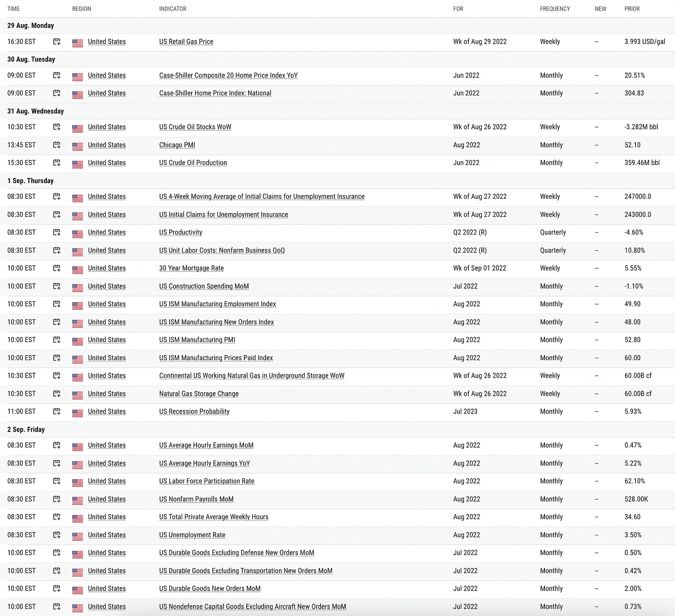Add Chicago PMI event to calendar
The width and height of the screenshot is (675, 616).
coord(57,145)
